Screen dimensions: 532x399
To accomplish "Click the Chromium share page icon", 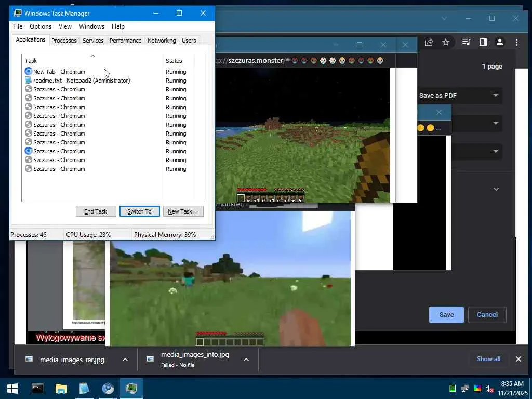I will pos(429,42).
